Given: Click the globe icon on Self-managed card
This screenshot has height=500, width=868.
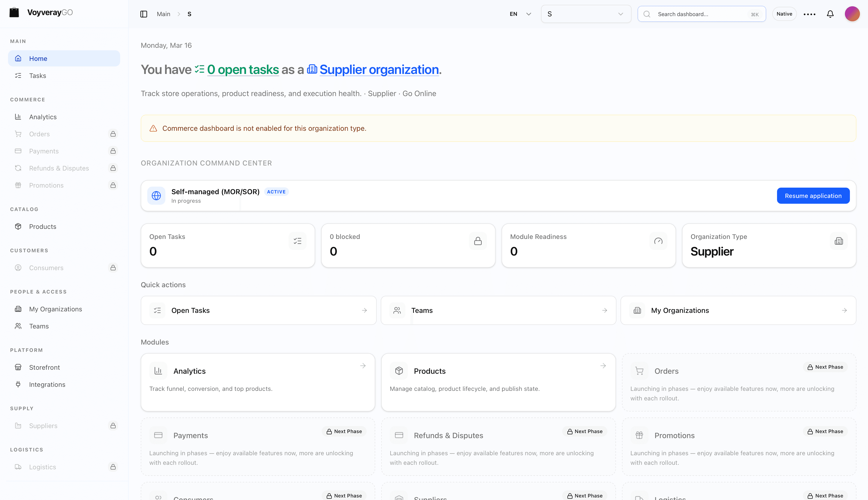Looking at the screenshot, I should click(x=156, y=196).
